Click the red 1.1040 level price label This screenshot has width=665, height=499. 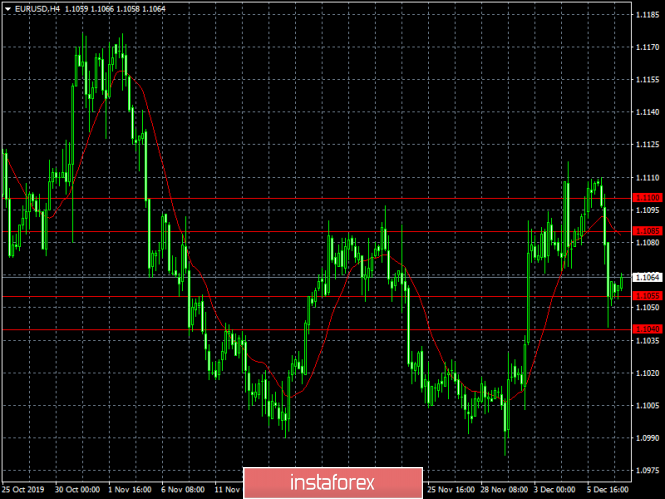click(647, 329)
